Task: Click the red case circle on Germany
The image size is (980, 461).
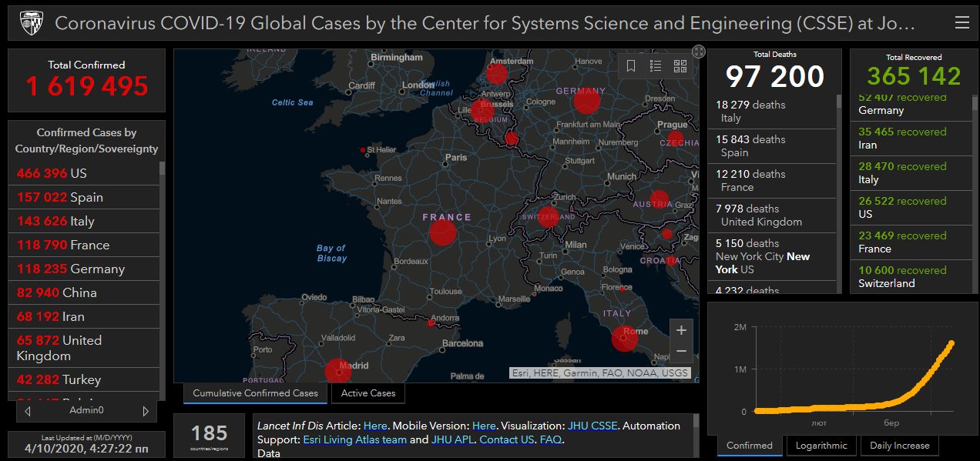Action: pyautogui.click(x=587, y=101)
